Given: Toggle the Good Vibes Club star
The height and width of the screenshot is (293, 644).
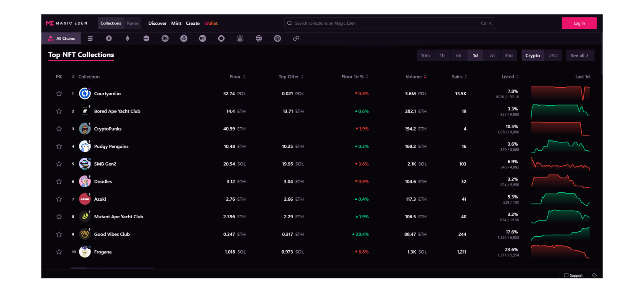Looking at the screenshot, I should click(59, 234).
